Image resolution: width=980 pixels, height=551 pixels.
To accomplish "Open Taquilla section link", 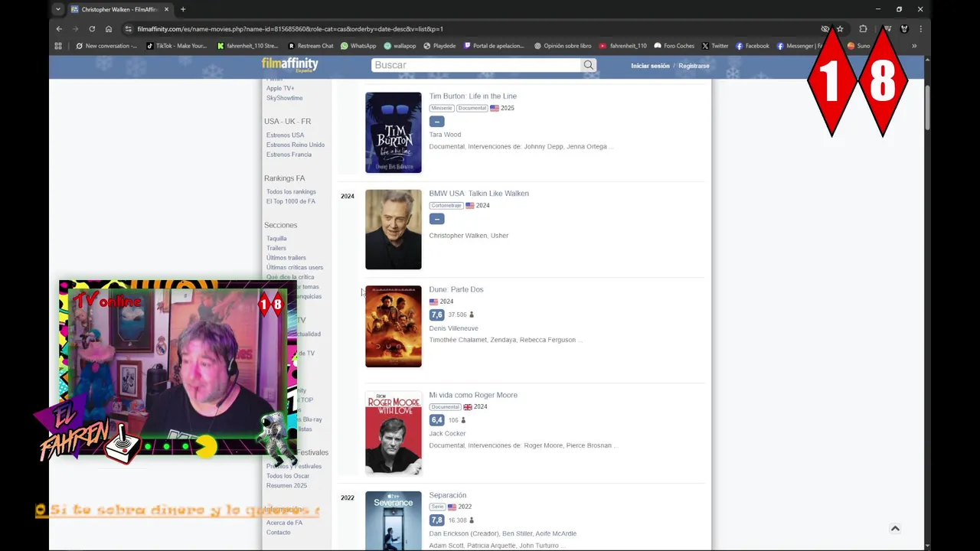I will [x=276, y=239].
